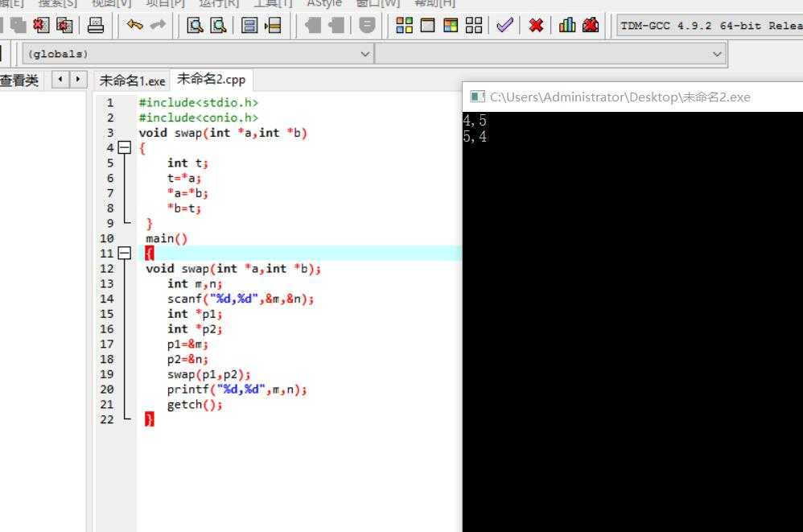Open the empty members dropdown next to globals
The image size is (803, 532).
pyautogui.click(x=550, y=54)
